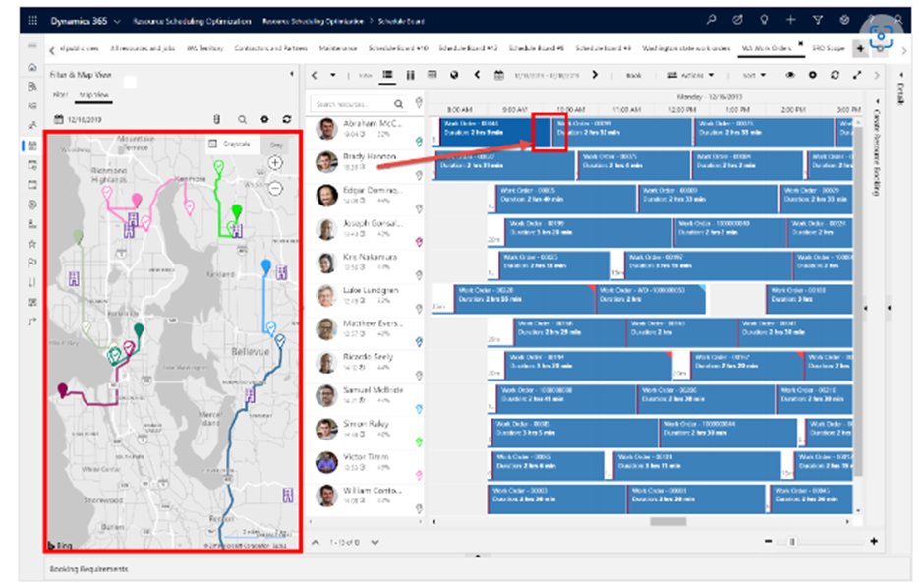Collapse the Filter & Map View panel
The height and width of the screenshot is (586, 924).
292,75
